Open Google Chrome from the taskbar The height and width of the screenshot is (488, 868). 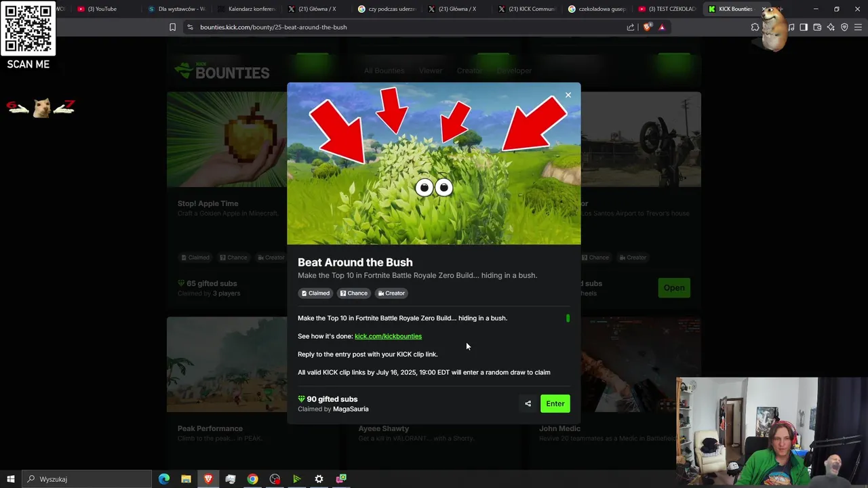[x=252, y=479]
